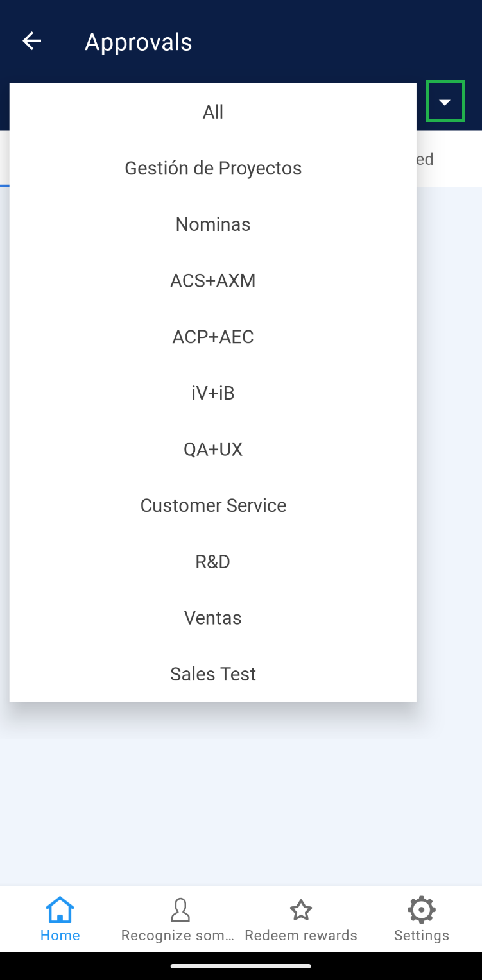This screenshot has height=980, width=482.
Task: Select the Sales Test entry
Action: (213, 674)
